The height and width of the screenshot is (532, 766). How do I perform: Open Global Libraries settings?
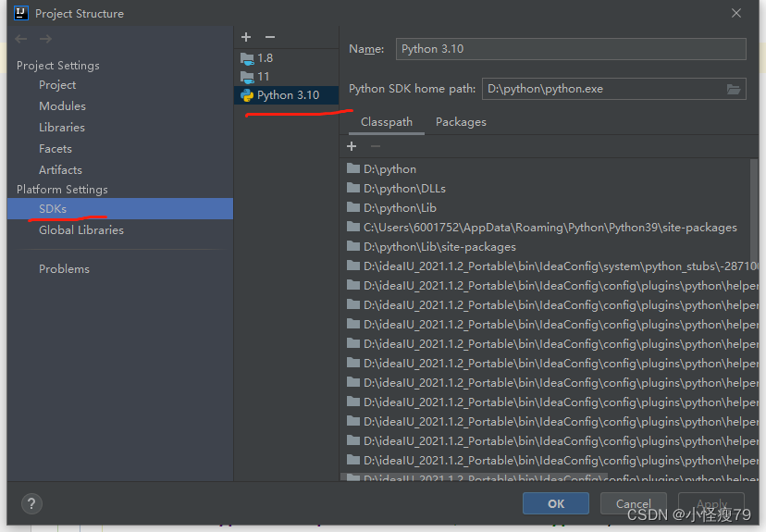coord(81,230)
